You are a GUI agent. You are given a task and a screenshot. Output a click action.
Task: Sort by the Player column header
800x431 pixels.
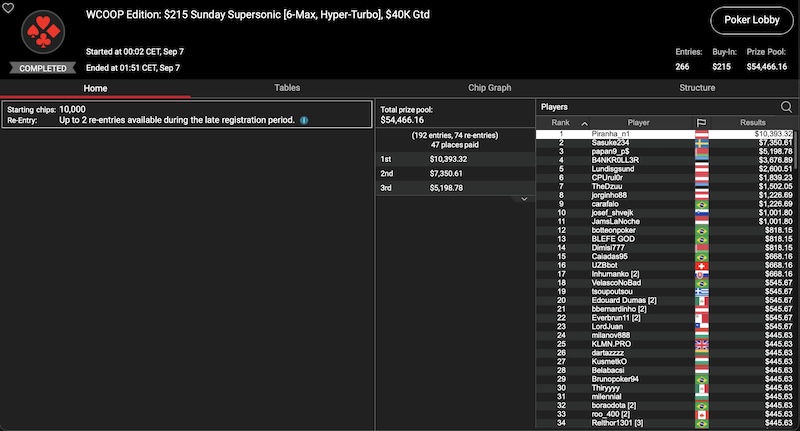click(x=638, y=122)
